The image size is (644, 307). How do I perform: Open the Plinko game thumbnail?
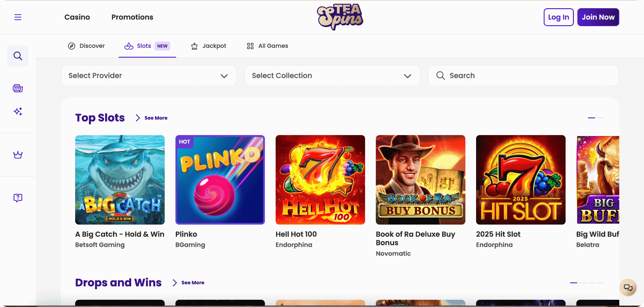220,180
